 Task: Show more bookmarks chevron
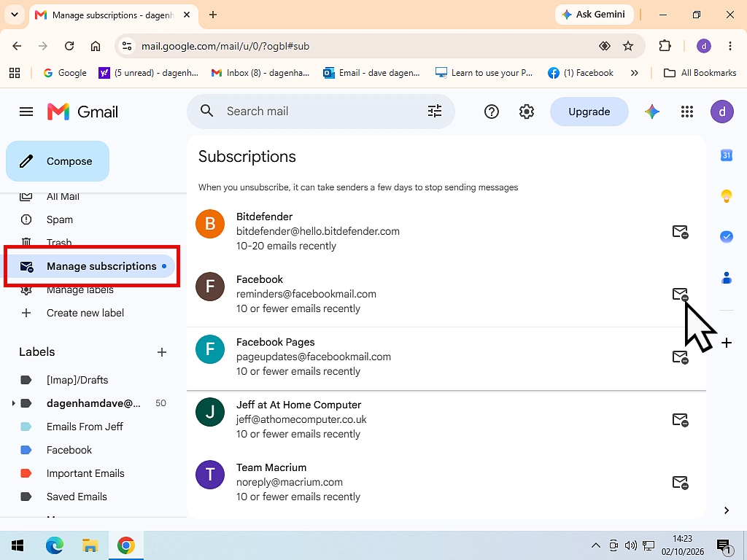click(634, 73)
